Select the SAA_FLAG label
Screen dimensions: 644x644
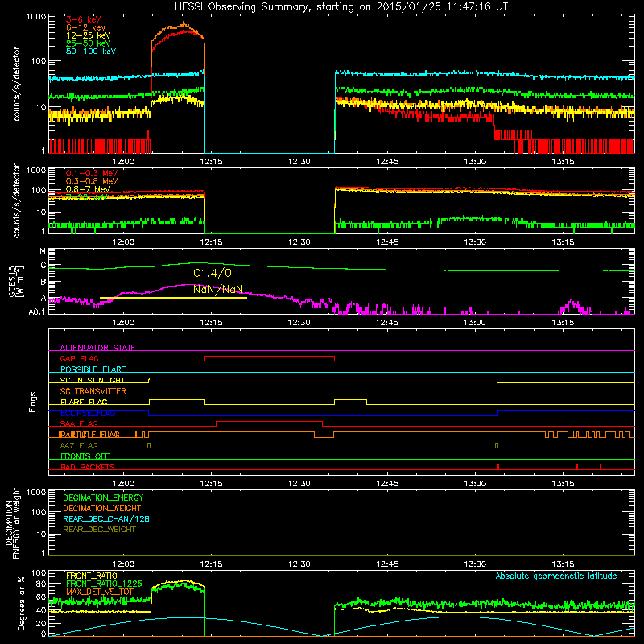click(x=79, y=423)
